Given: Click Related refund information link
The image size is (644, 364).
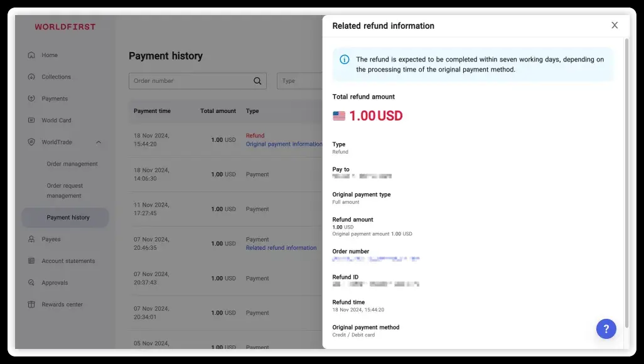Looking at the screenshot, I should pos(281,248).
